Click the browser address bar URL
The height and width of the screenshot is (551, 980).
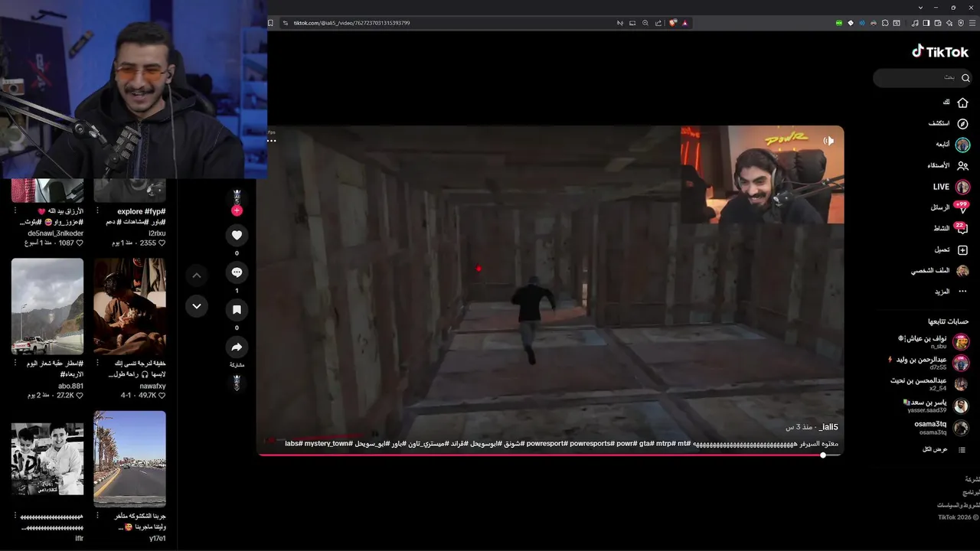click(351, 23)
